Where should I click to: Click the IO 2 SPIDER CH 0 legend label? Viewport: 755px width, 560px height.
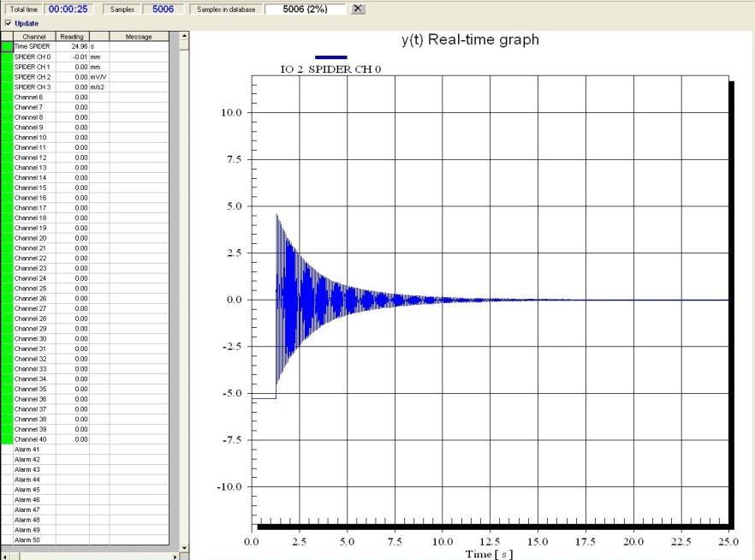(x=330, y=69)
